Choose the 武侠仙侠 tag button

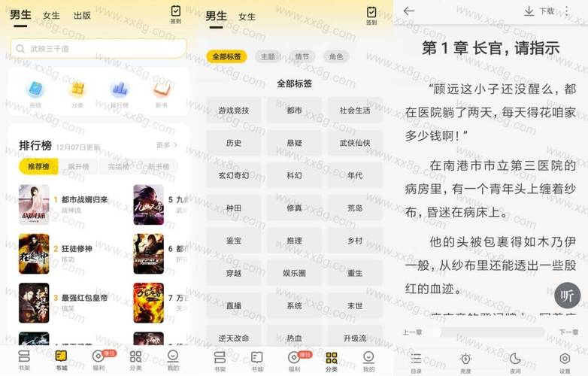coord(354,143)
